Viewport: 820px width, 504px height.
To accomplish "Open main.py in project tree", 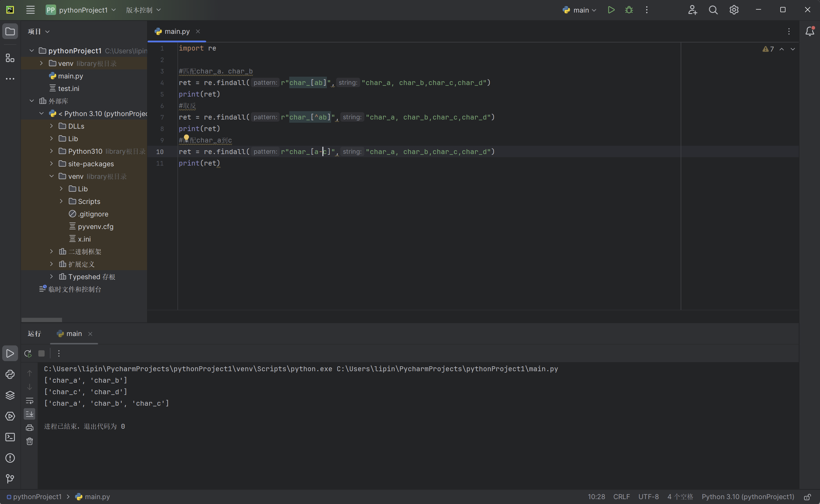I will [70, 76].
